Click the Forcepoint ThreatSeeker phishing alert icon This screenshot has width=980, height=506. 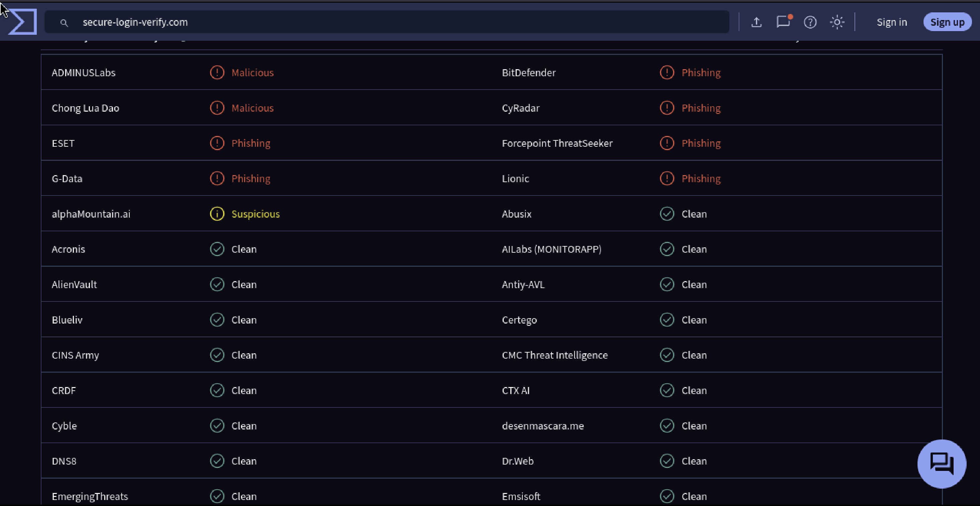pyautogui.click(x=667, y=143)
